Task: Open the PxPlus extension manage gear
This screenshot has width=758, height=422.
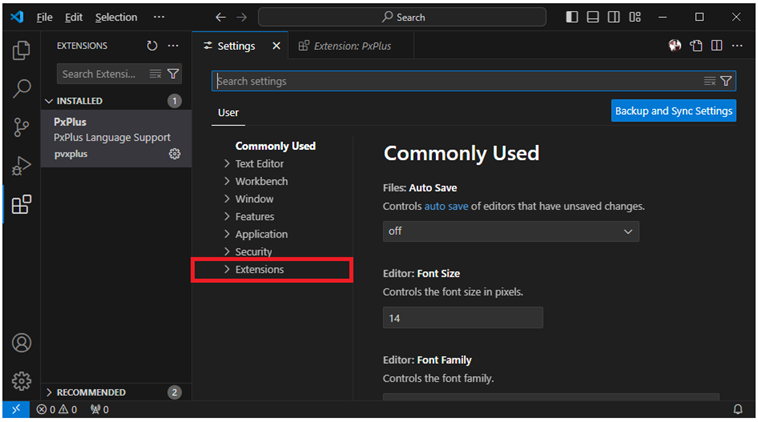Action: [x=175, y=154]
